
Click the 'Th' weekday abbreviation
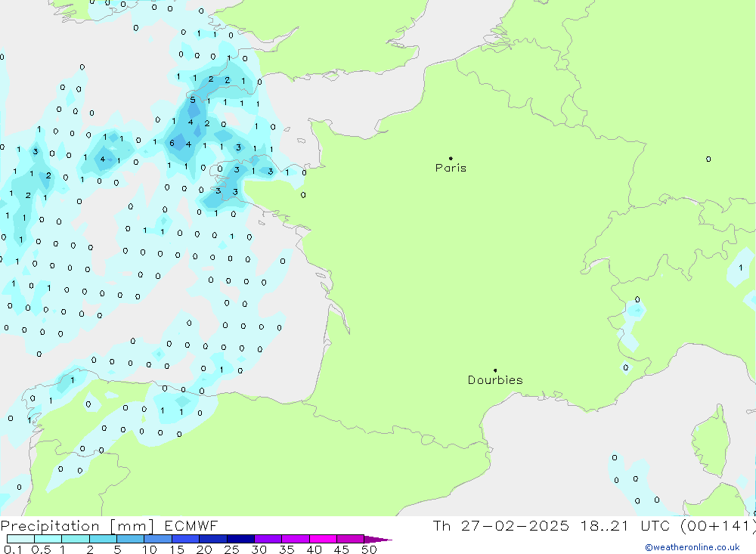point(442,526)
